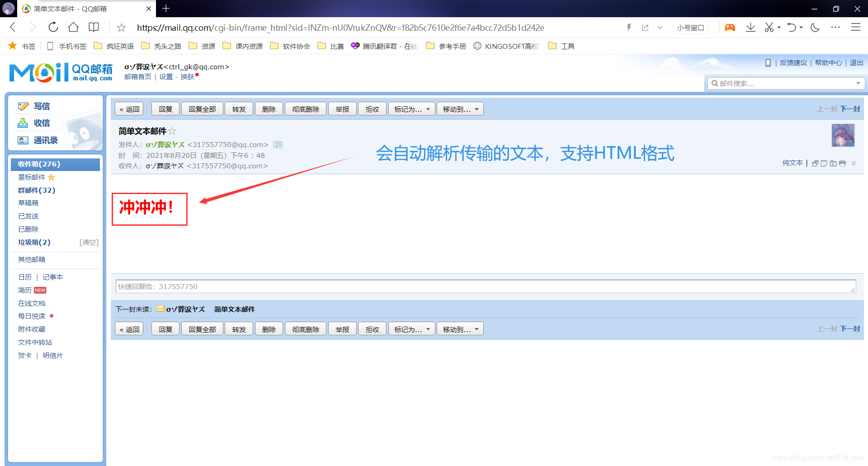
Task: Open email in new window icon
Action: (816, 163)
